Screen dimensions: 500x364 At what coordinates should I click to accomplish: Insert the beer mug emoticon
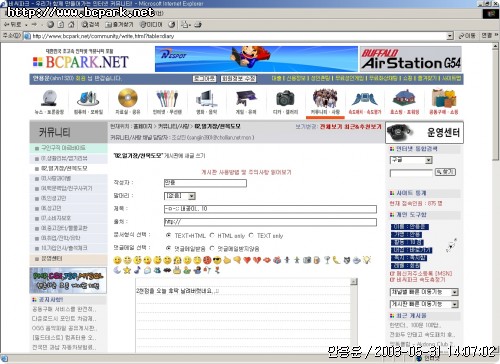coord(317,260)
